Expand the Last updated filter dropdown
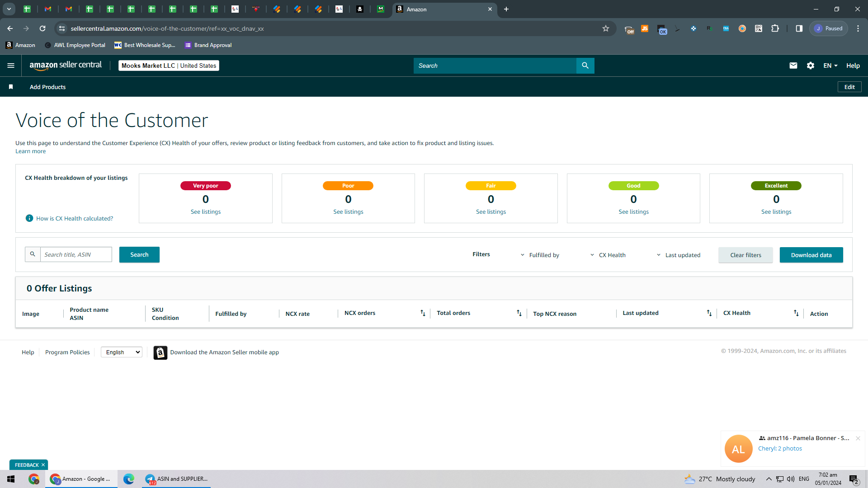868x488 pixels. (x=678, y=255)
